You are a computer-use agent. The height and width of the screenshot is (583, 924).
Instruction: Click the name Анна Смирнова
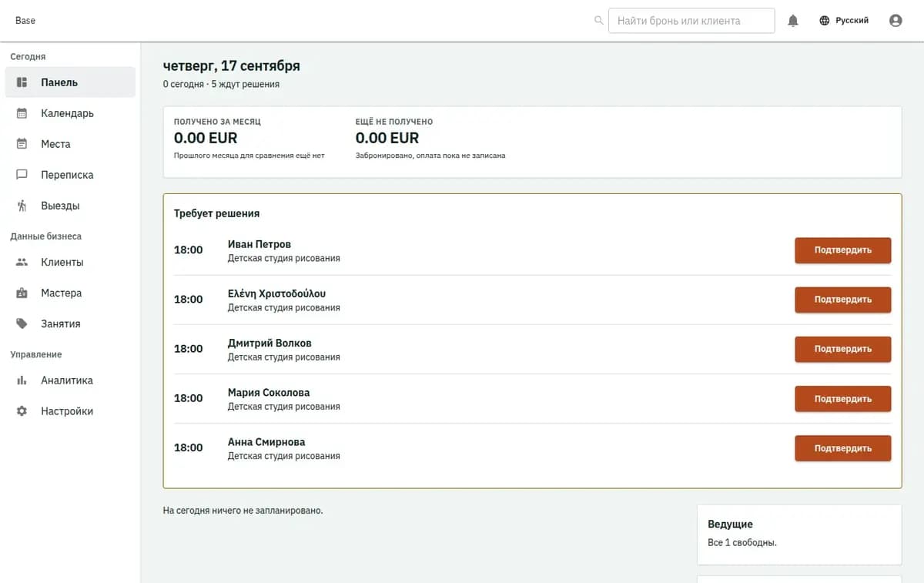[x=266, y=442]
